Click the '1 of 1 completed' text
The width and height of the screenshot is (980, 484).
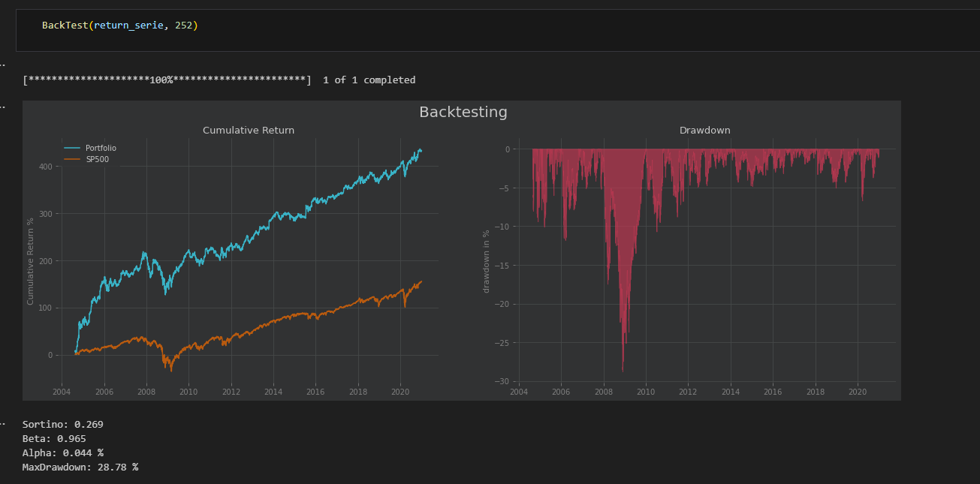pyautogui.click(x=369, y=80)
